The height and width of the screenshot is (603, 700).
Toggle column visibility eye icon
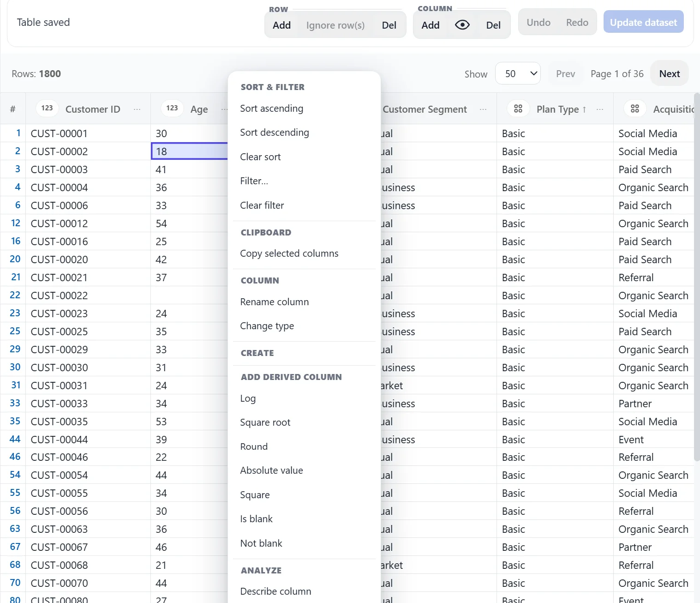[462, 25]
